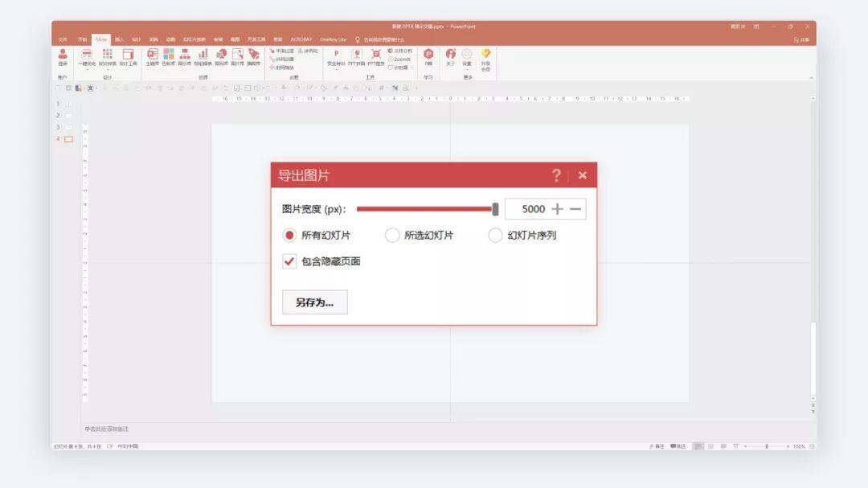This screenshot has width=868, height=488.
Task: Choose the 幻灯片序列 radio option
Action: pos(495,235)
